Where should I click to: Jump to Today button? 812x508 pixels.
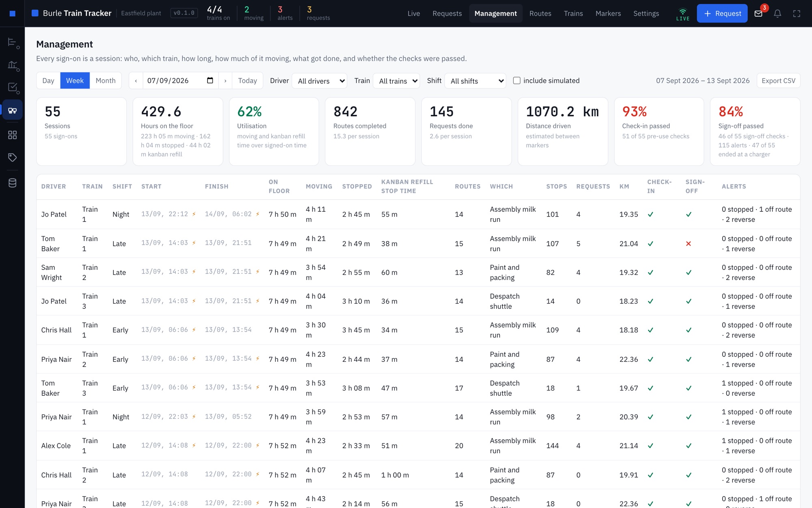[247, 80]
